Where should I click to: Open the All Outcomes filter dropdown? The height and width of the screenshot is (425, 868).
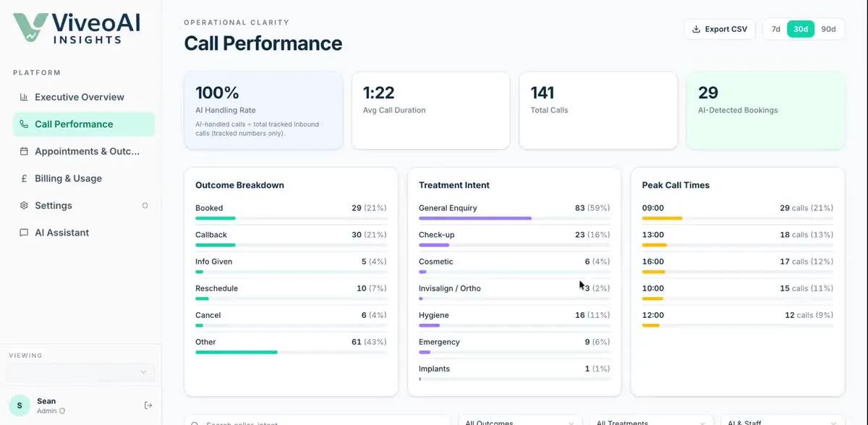(x=521, y=421)
